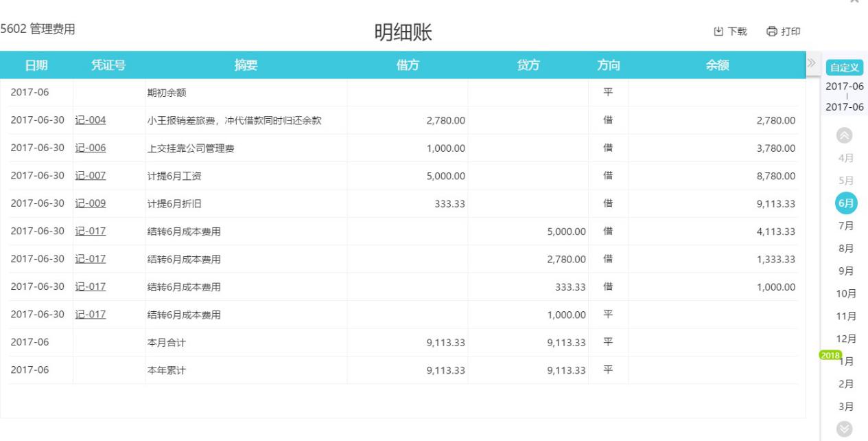868x441 pixels.
Task: Click the 本月合计 row label
Action: tap(167, 343)
